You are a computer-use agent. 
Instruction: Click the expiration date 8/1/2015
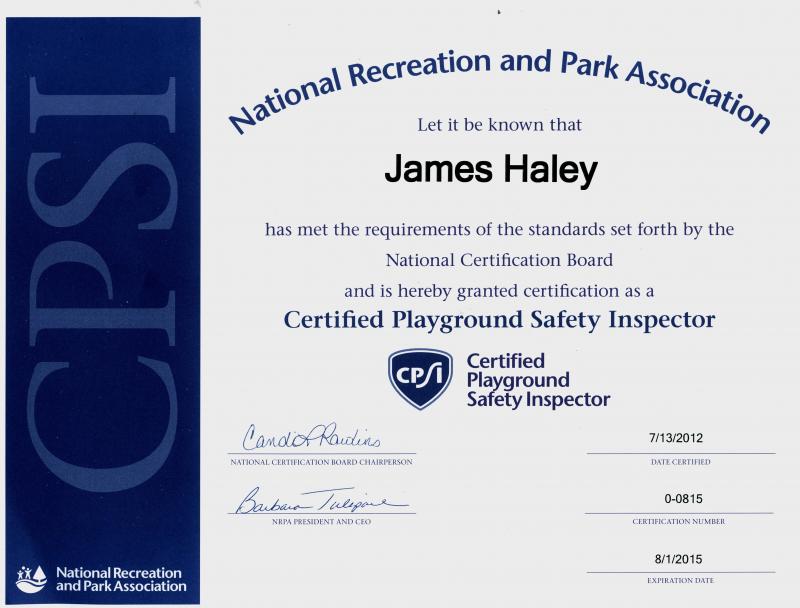point(678,559)
